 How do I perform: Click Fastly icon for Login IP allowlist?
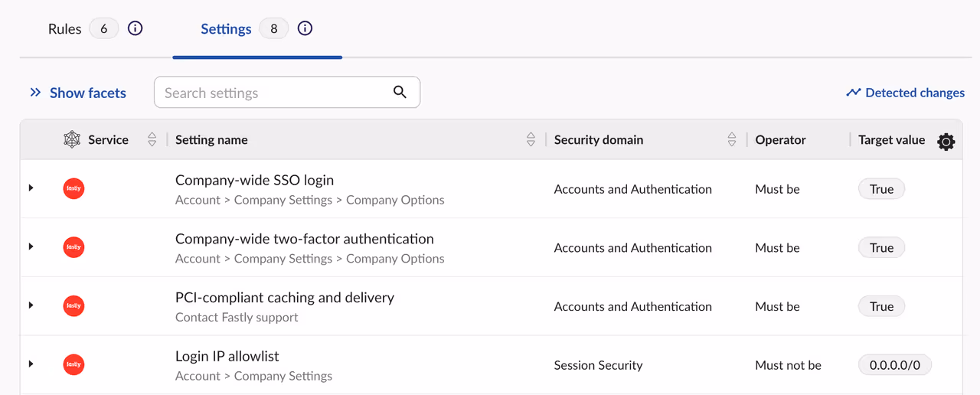73,364
